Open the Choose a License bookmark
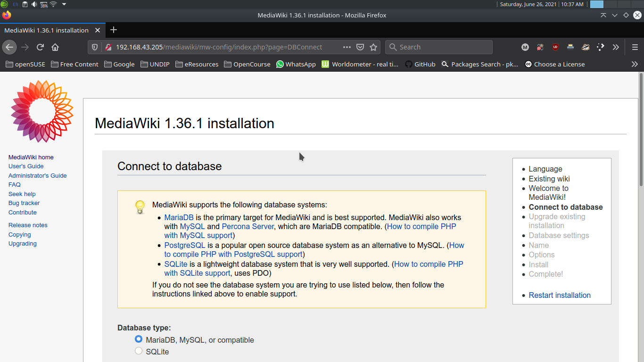 click(555, 64)
